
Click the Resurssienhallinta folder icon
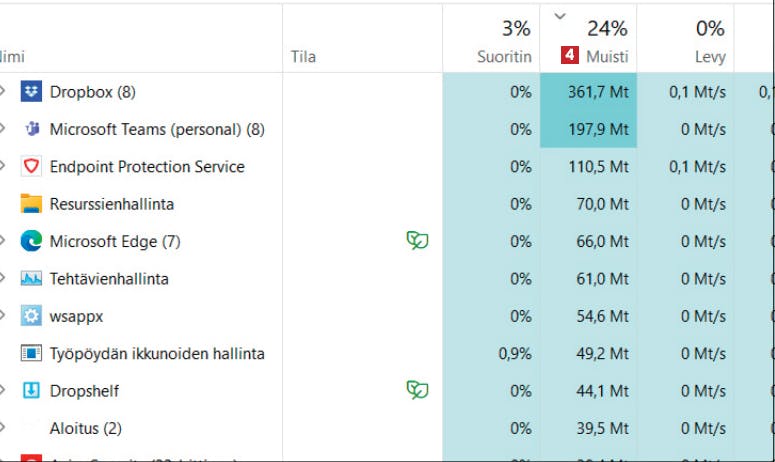click(x=31, y=204)
